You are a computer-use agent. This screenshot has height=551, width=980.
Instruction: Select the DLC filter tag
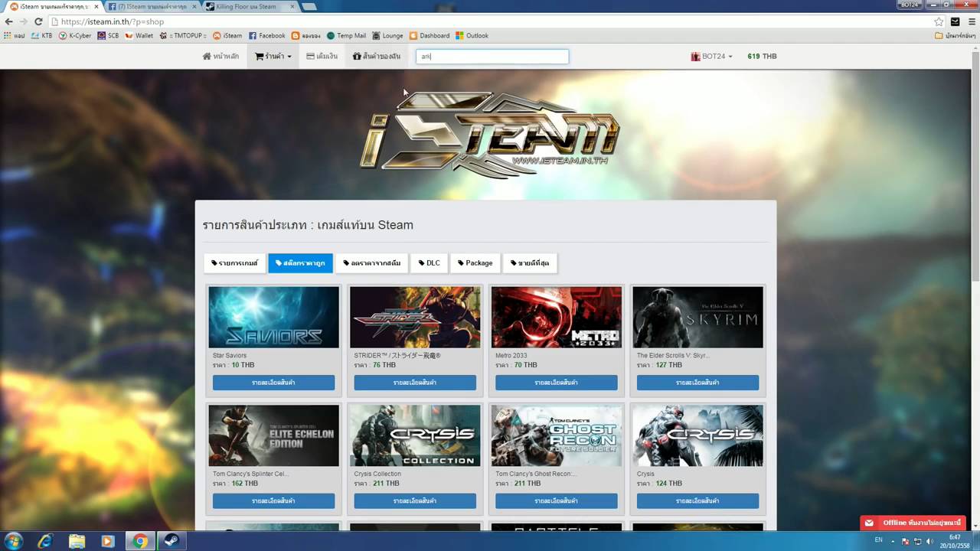point(429,263)
